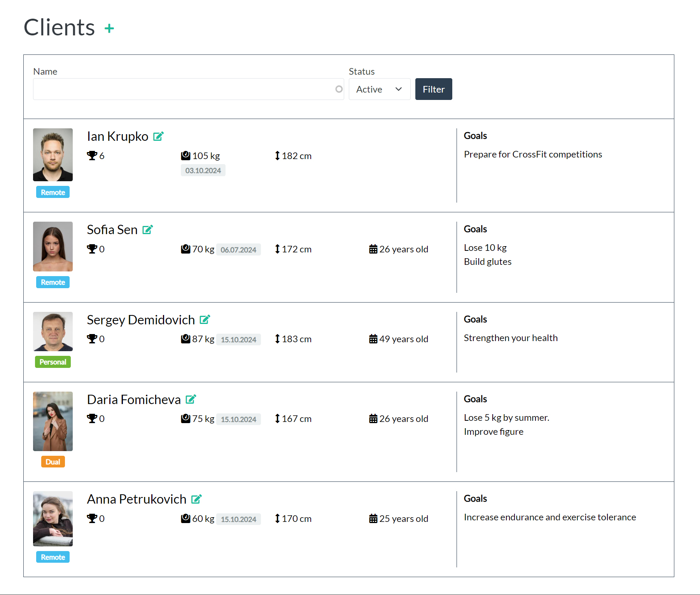Image resolution: width=700 pixels, height=595 pixels.
Task: Open Ian Krupko's client page via his name
Action: coord(117,136)
